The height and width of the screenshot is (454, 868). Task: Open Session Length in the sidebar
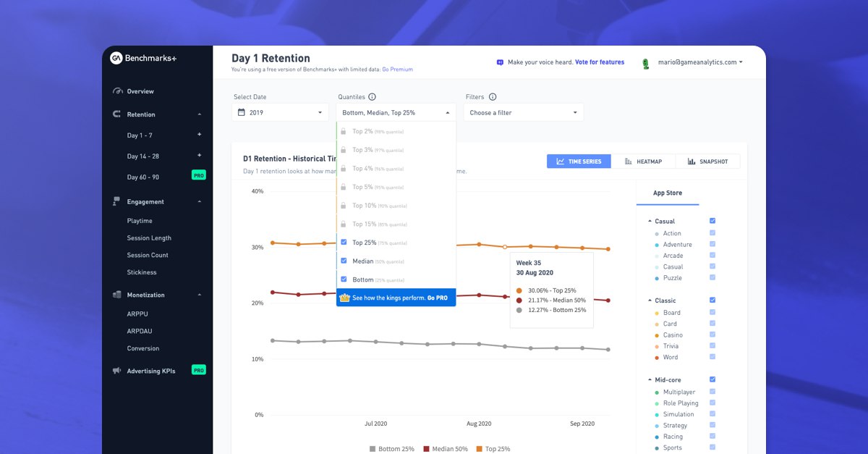(149, 238)
